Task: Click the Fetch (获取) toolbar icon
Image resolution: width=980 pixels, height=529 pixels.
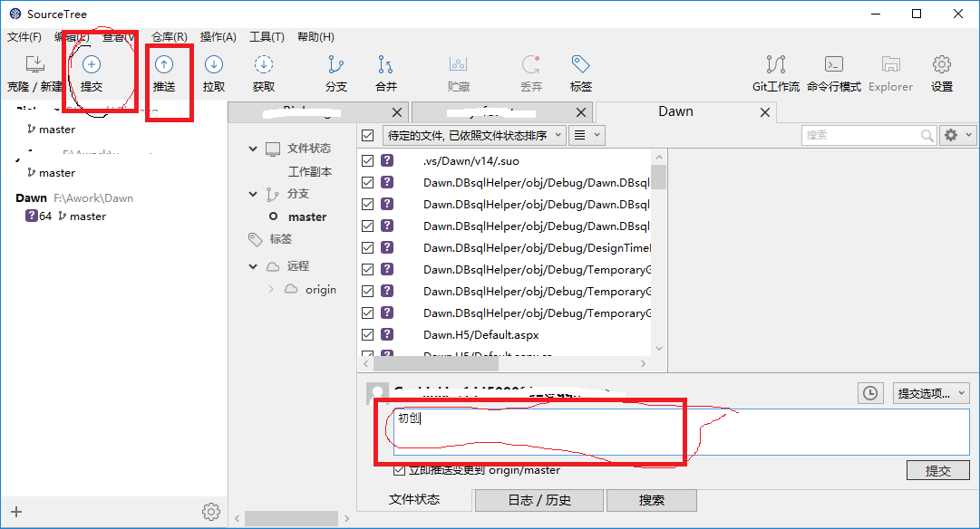Action: pos(264,64)
